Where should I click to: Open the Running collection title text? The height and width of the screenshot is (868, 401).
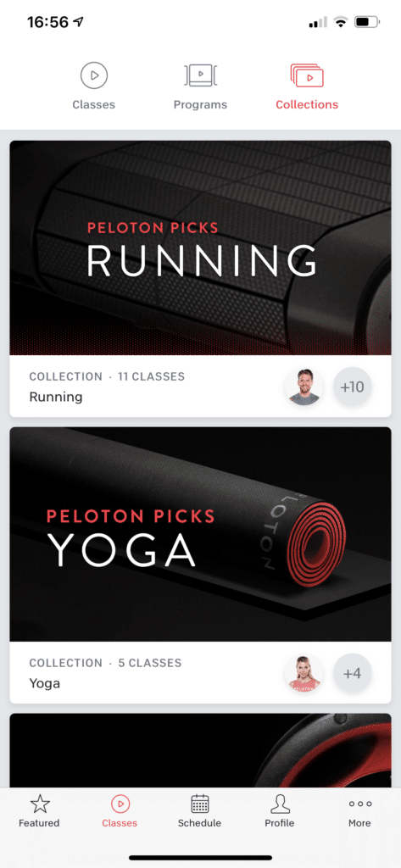[x=56, y=397]
